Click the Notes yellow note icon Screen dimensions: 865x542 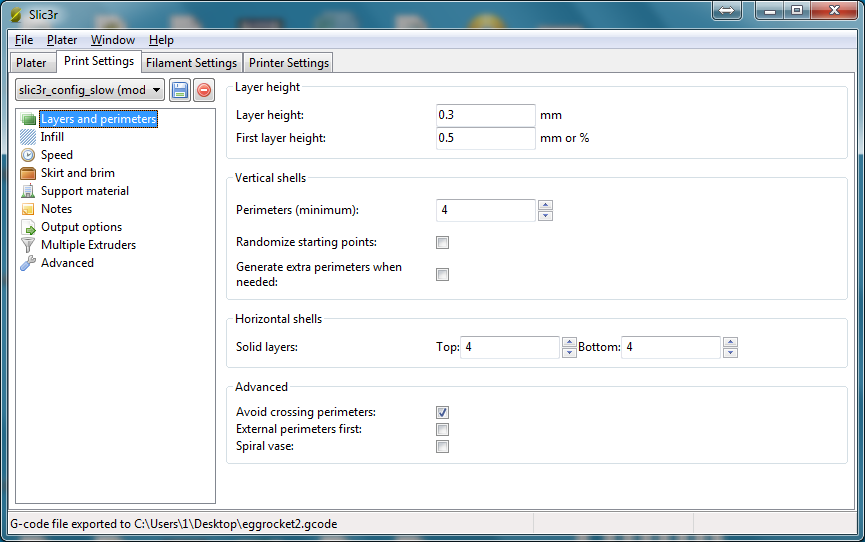click(28, 209)
